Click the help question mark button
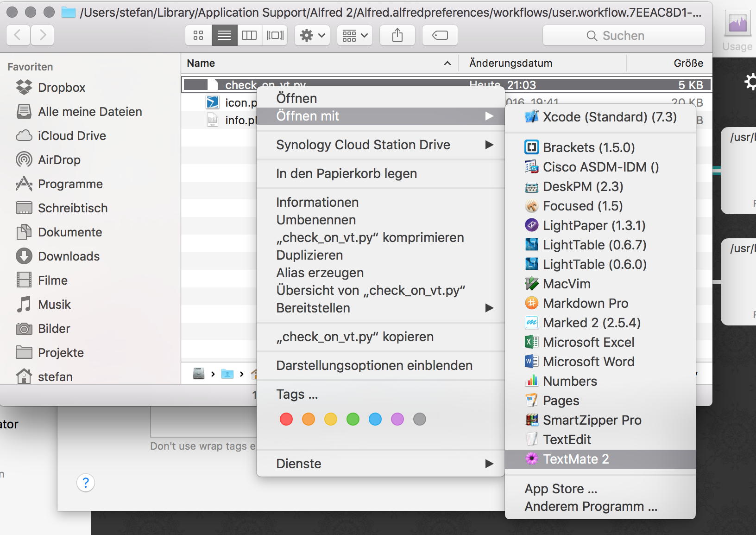Viewport: 756px width, 535px height. (x=86, y=483)
